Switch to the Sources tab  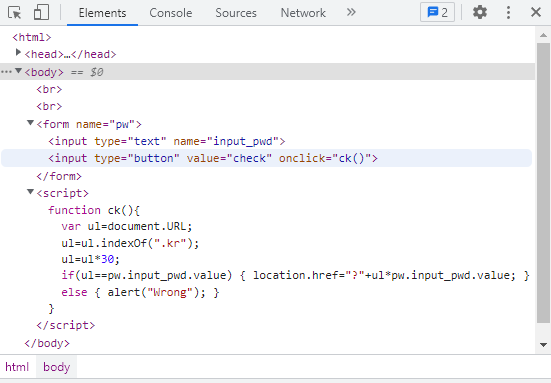[236, 13]
